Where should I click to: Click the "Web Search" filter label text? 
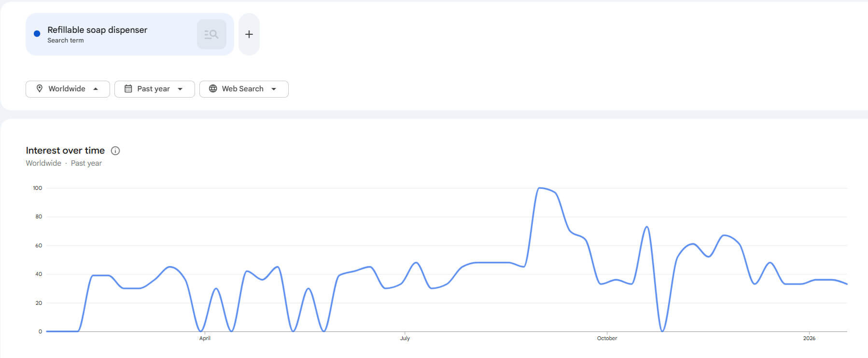242,89
